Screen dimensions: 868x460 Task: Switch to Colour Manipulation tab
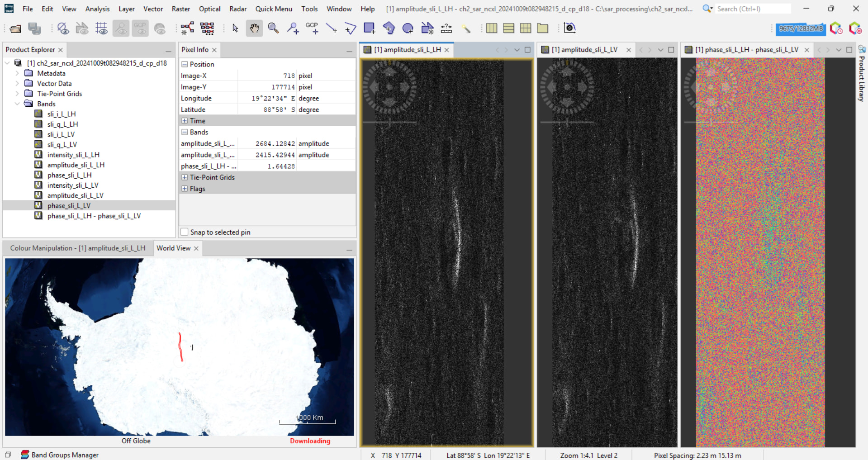[x=78, y=248]
